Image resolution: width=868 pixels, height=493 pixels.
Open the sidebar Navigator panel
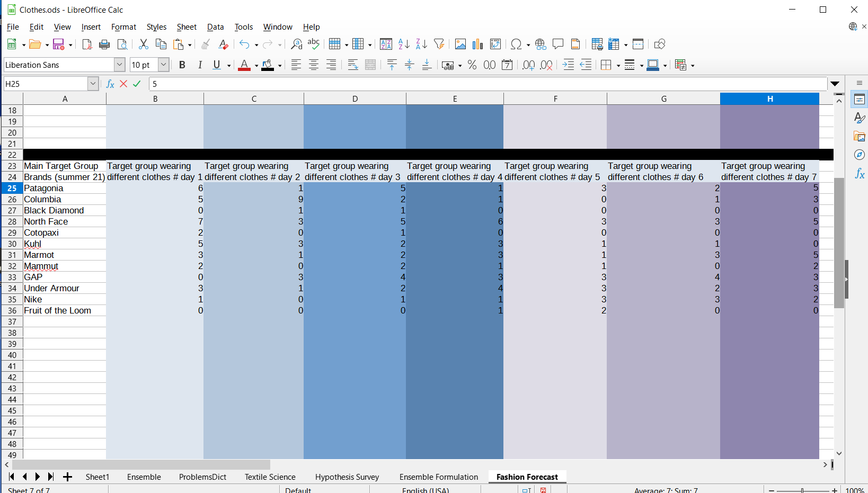860,155
